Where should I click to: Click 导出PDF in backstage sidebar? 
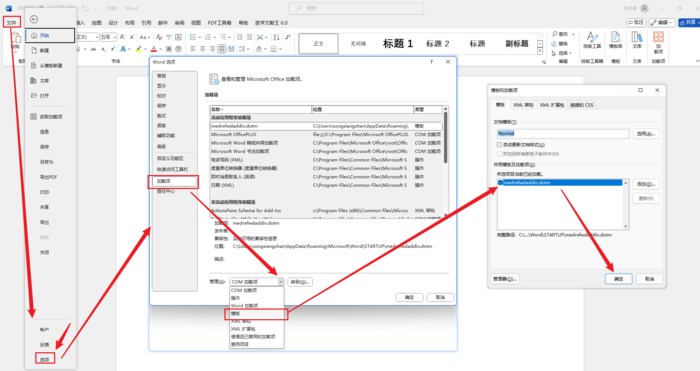coord(48,177)
